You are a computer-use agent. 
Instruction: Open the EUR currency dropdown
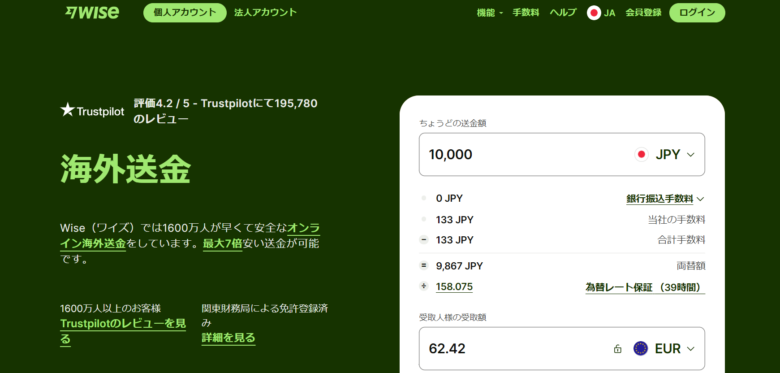coord(664,349)
